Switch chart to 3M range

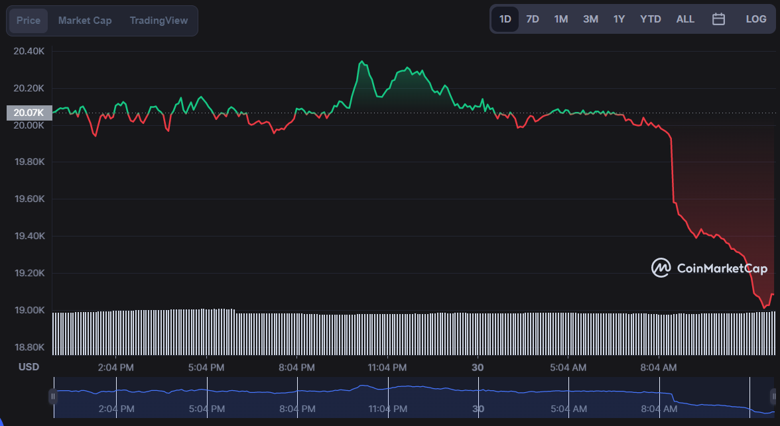590,19
